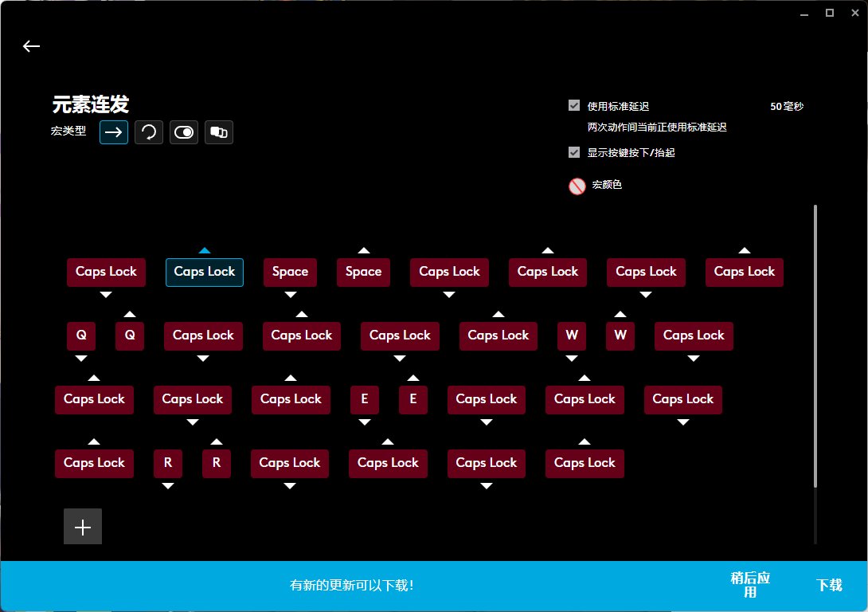Select the final Caps Lock step of the macro
The width and height of the screenshot is (868, 612).
pos(585,463)
